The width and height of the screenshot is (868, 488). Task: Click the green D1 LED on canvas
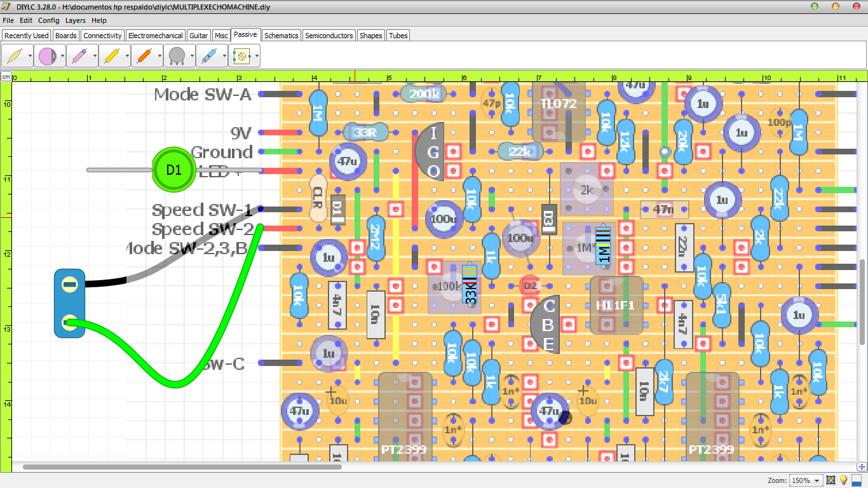(173, 170)
